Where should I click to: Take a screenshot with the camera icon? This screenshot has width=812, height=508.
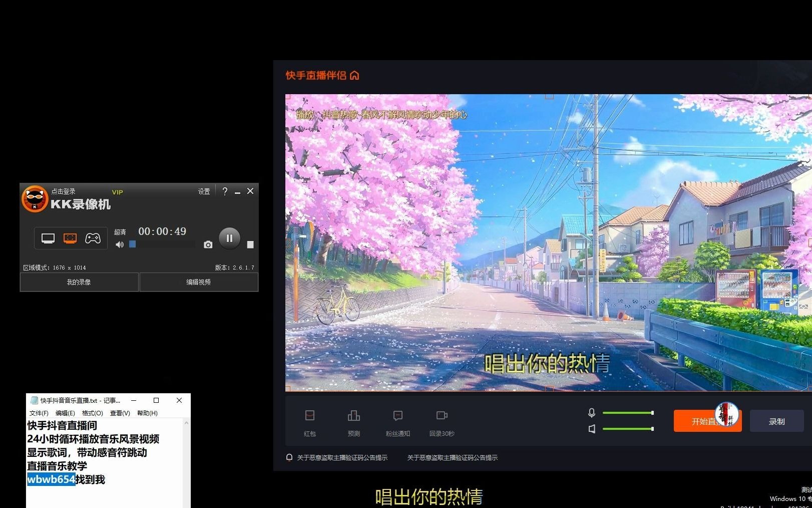point(208,244)
